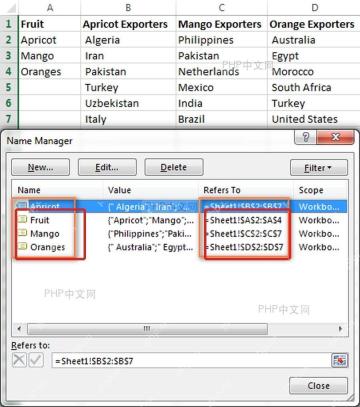Click cell Uzbekistan
Viewport: 360px width, 407px height.
(128, 103)
